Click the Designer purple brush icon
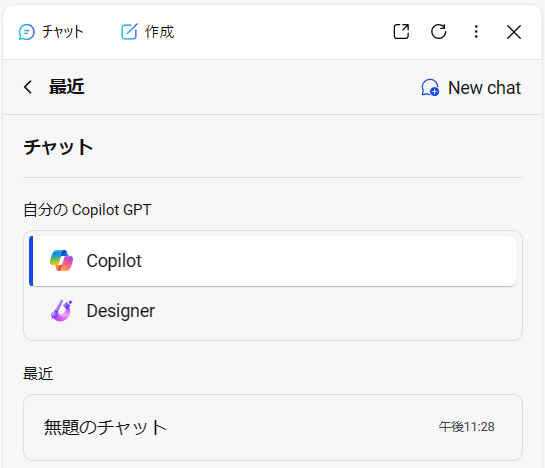 point(62,310)
